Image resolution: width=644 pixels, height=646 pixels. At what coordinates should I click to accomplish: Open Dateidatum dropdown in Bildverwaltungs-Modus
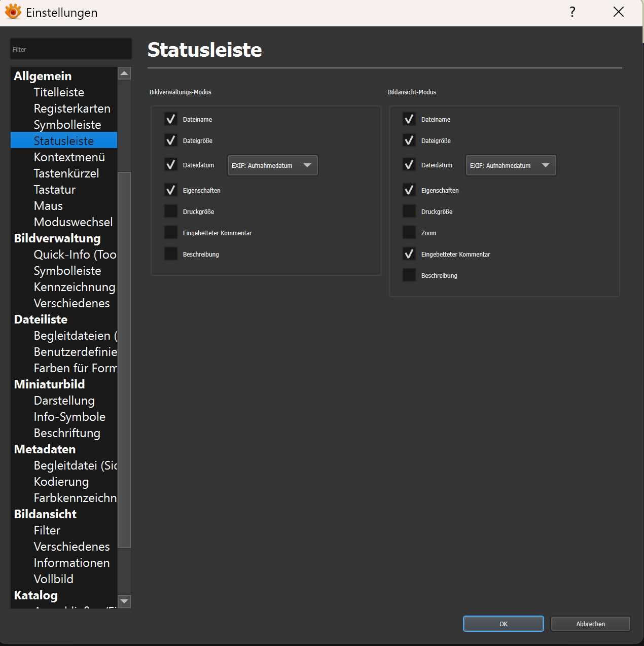tap(272, 165)
